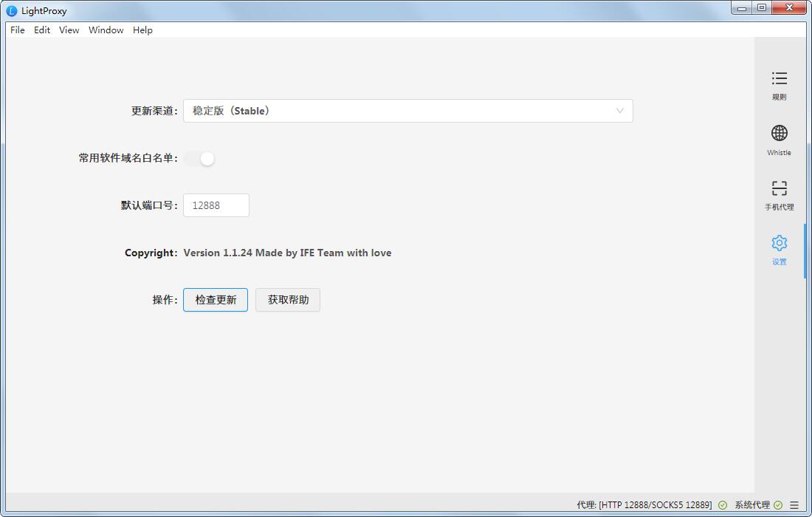Click the proxy status green check icon
The width and height of the screenshot is (812, 517).
pyautogui.click(x=723, y=505)
